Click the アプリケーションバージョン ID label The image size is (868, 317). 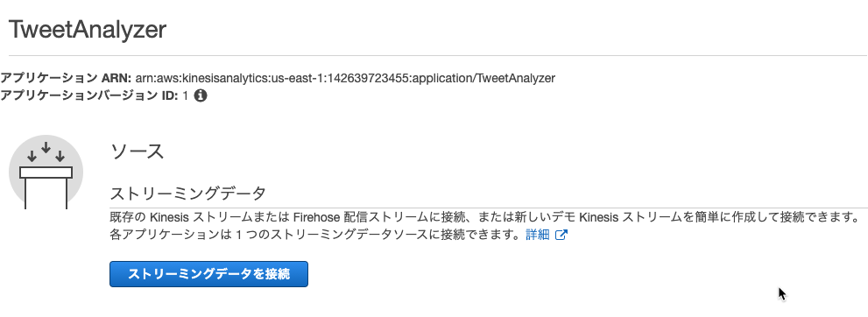(89, 95)
